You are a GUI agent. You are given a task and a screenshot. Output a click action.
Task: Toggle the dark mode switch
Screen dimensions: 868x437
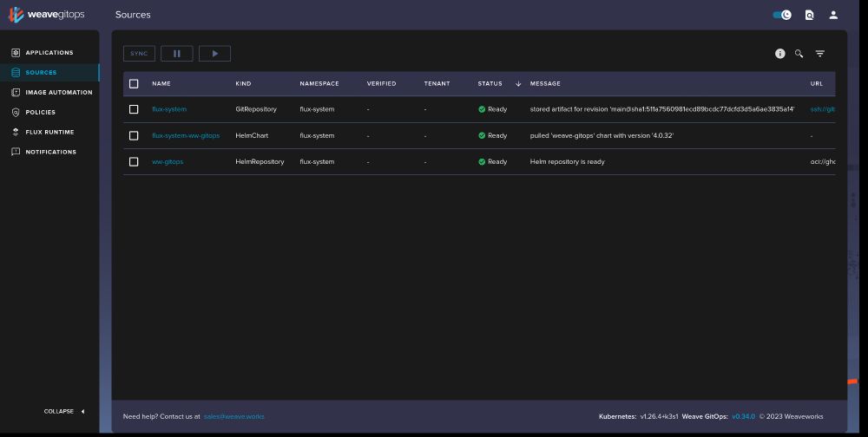tap(782, 15)
